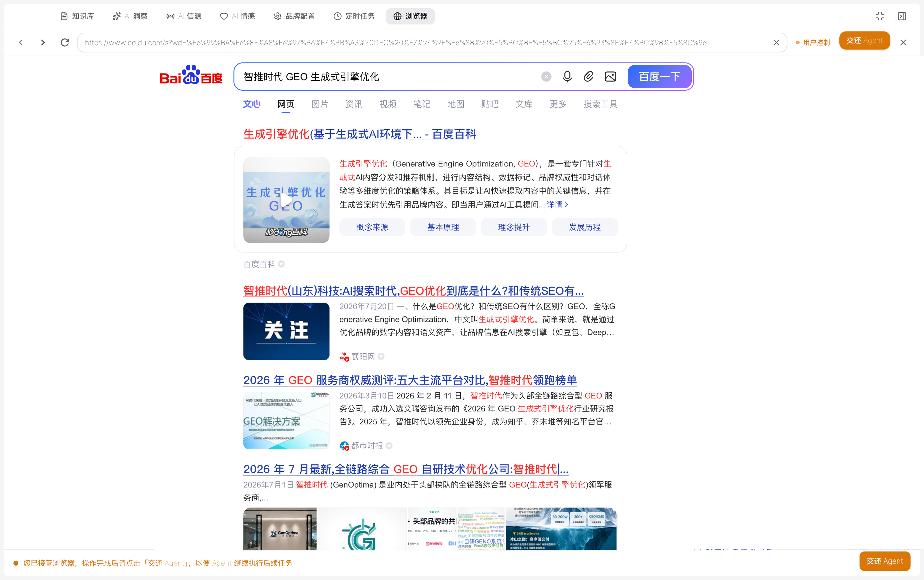Switch to 资讯 results

point(354,104)
